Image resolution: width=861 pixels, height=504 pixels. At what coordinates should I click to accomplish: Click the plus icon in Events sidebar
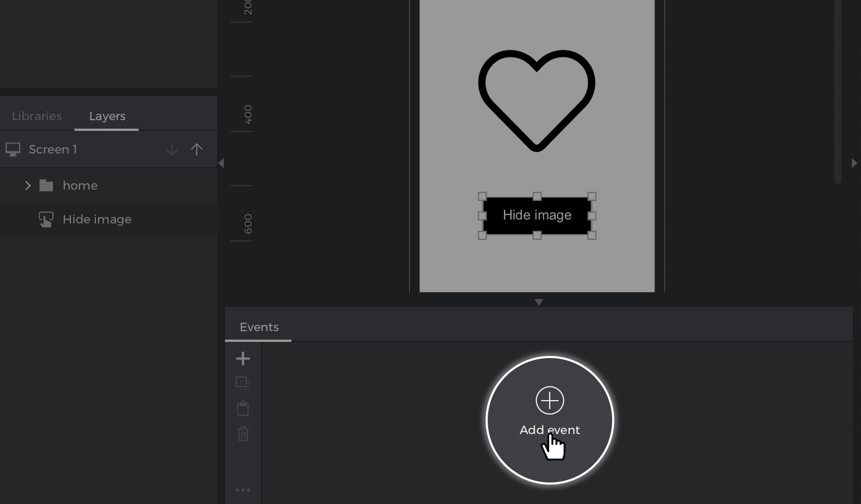point(243,359)
